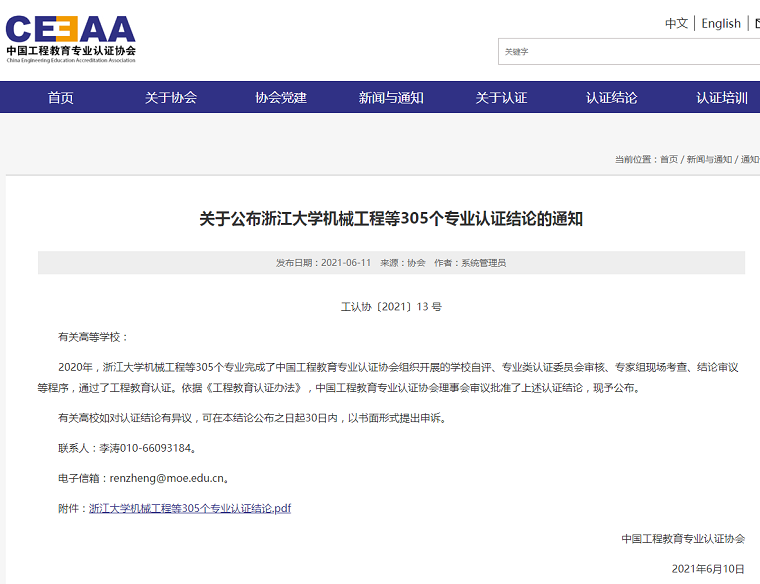This screenshot has height=584, width=760.
Task: Click the article title heading
Action: click(391, 218)
